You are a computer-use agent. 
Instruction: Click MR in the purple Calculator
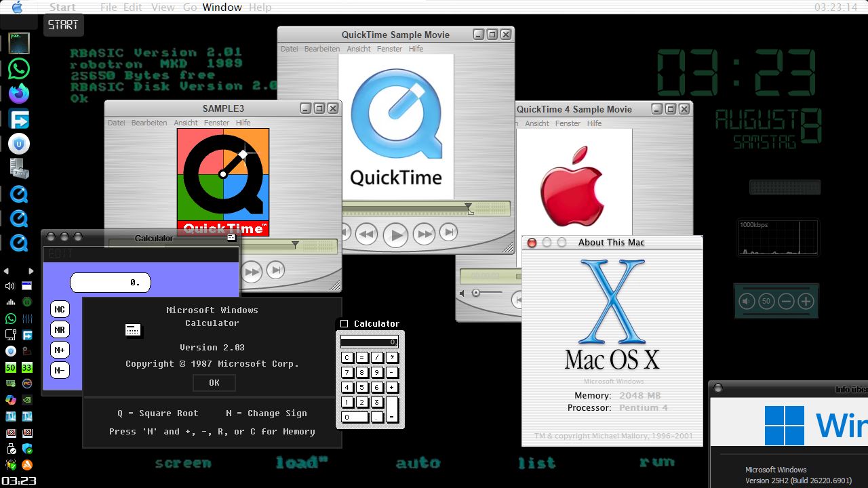click(x=60, y=330)
